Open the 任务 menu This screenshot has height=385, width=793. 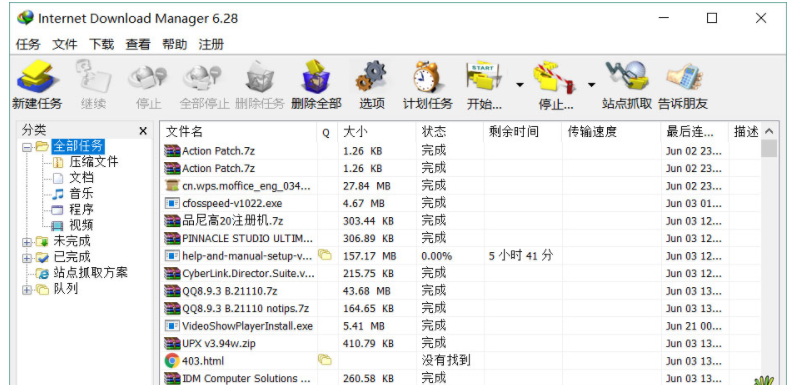point(28,45)
